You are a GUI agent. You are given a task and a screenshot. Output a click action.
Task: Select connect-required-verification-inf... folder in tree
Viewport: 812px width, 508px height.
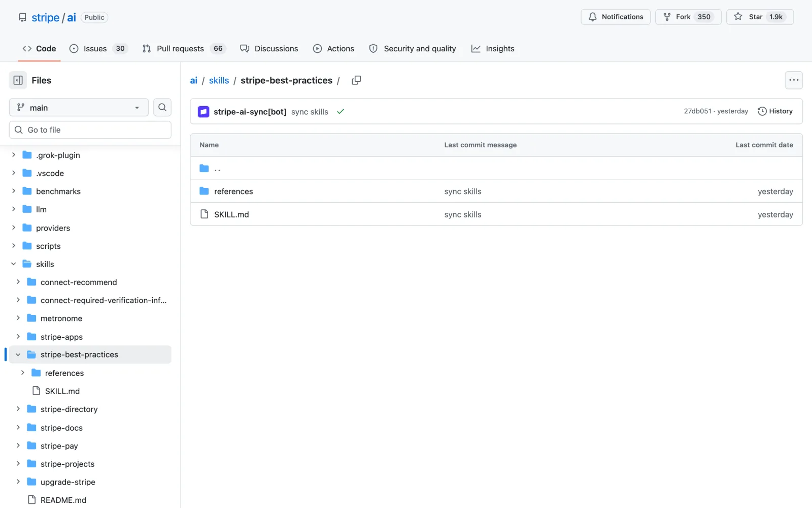click(x=104, y=300)
